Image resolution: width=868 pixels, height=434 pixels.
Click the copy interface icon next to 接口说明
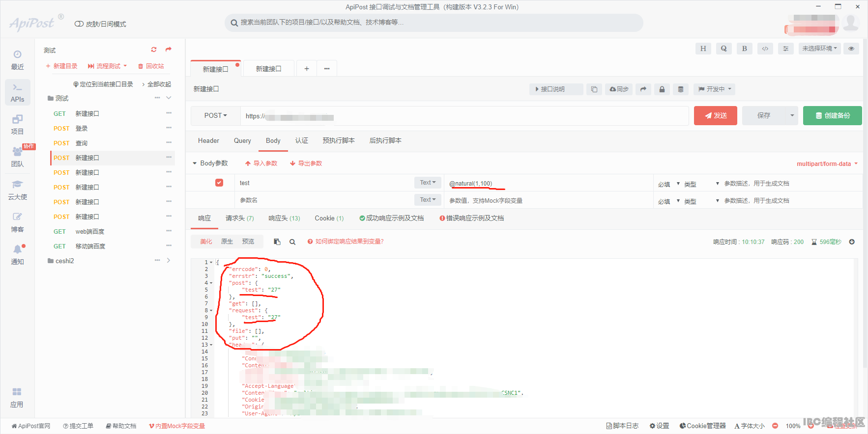coord(594,89)
